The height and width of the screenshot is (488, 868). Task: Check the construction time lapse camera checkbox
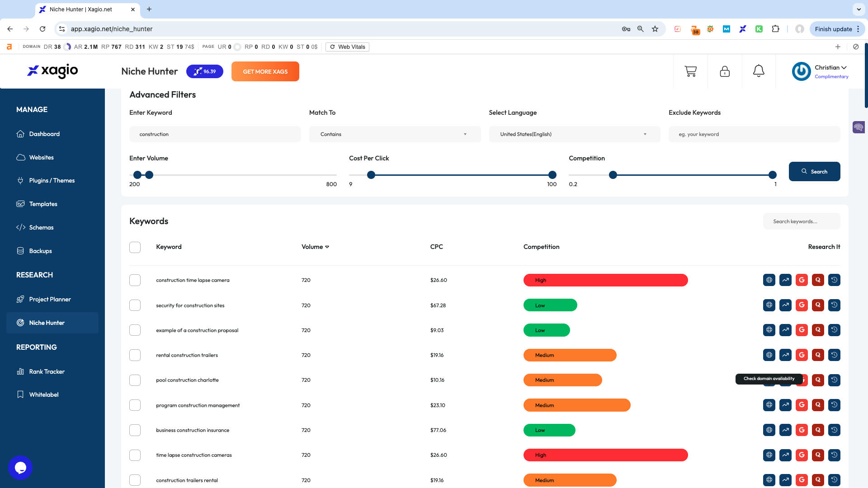coord(135,280)
